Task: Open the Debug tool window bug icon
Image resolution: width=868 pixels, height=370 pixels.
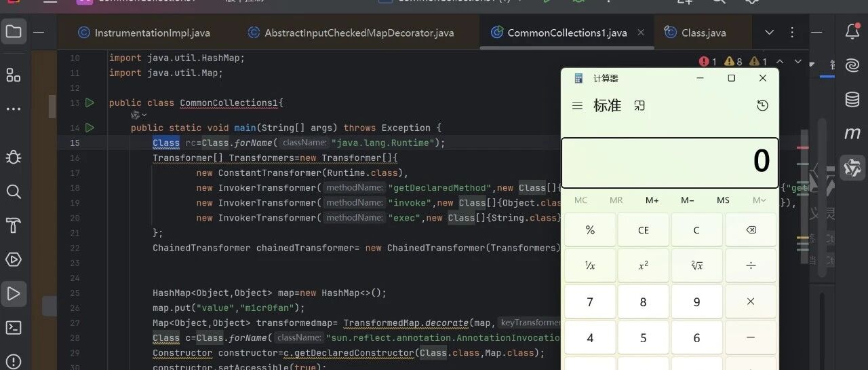Action: (14, 158)
